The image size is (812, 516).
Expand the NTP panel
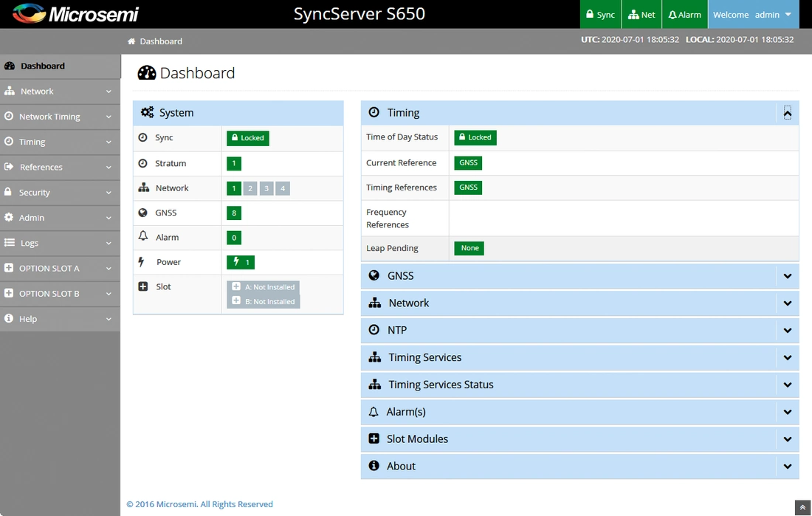(788, 331)
